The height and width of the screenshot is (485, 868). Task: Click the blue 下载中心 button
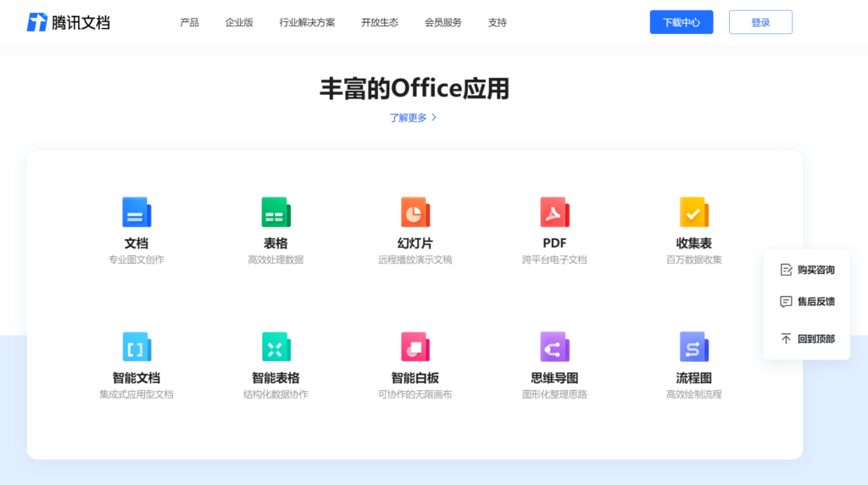click(681, 23)
